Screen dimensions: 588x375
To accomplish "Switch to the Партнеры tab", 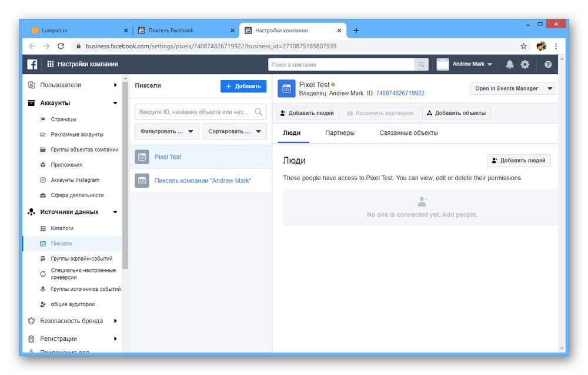I will click(340, 133).
